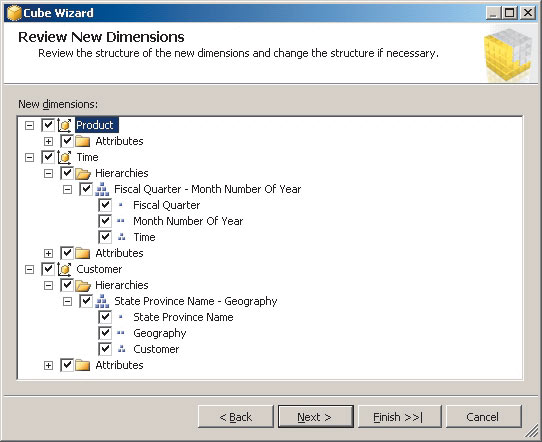
Task: Click the Customer dimension cube icon
Action: point(65,269)
